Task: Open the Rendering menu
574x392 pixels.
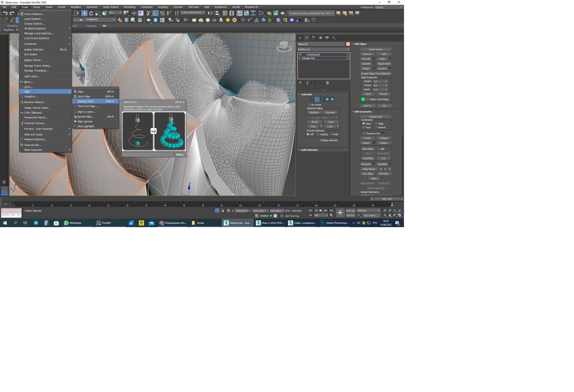Action: pyautogui.click(x=129, y=7)
